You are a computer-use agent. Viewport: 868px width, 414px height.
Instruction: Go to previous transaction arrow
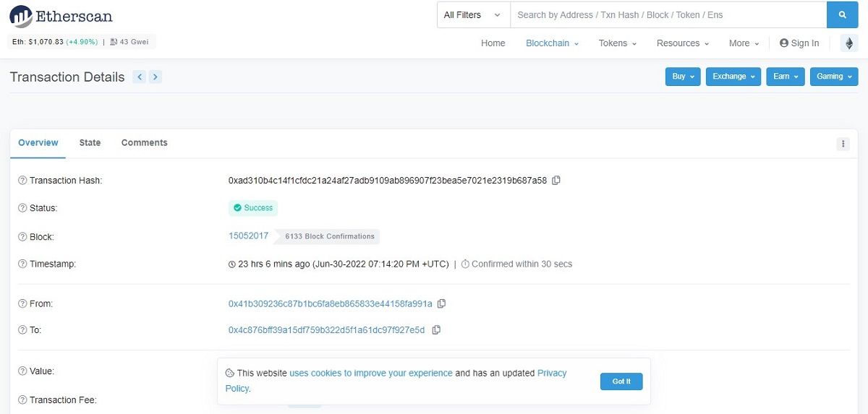tap(140, 77)
